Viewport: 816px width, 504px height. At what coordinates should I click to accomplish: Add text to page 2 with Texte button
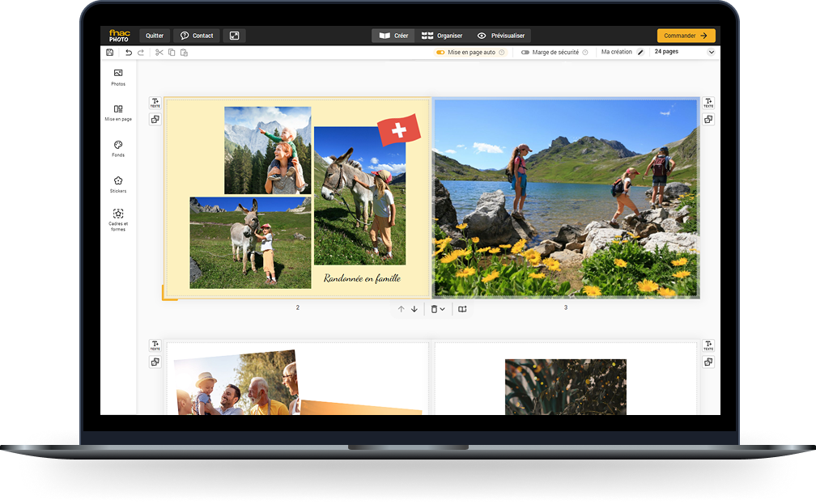[155, 103]
